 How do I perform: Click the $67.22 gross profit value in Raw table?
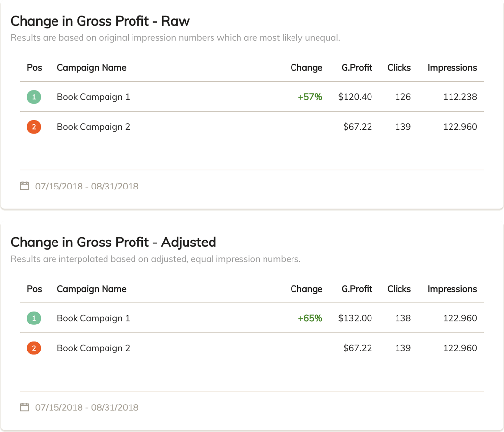357,127
